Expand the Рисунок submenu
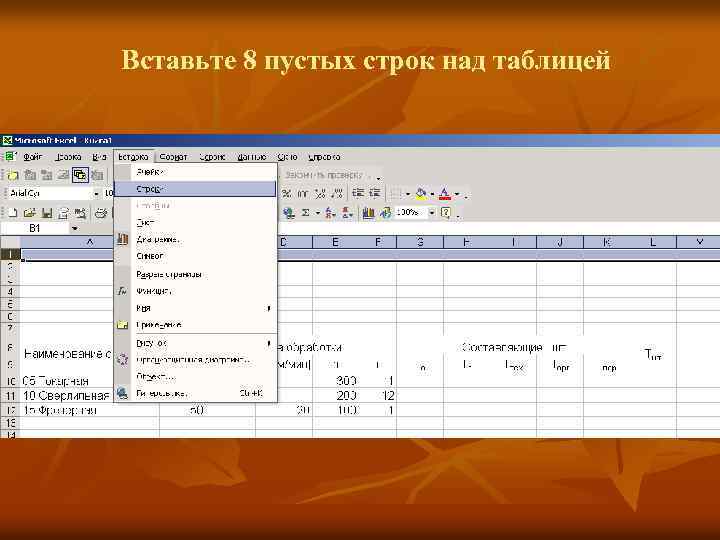Screen dimensions: 720x540 coord(269,343)
